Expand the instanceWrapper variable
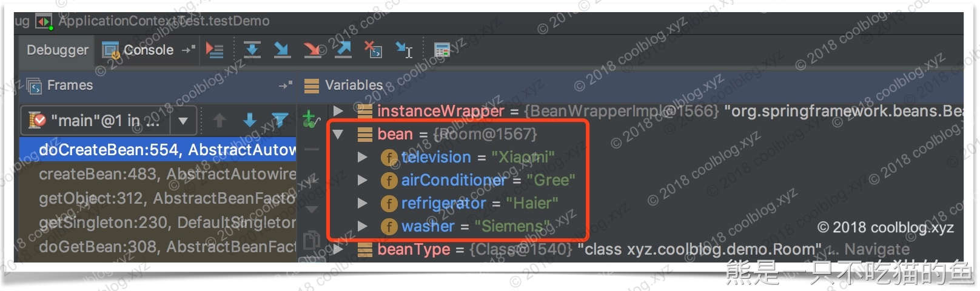The height and width of the screenshot is (291, 980). [x=338, y=111]
